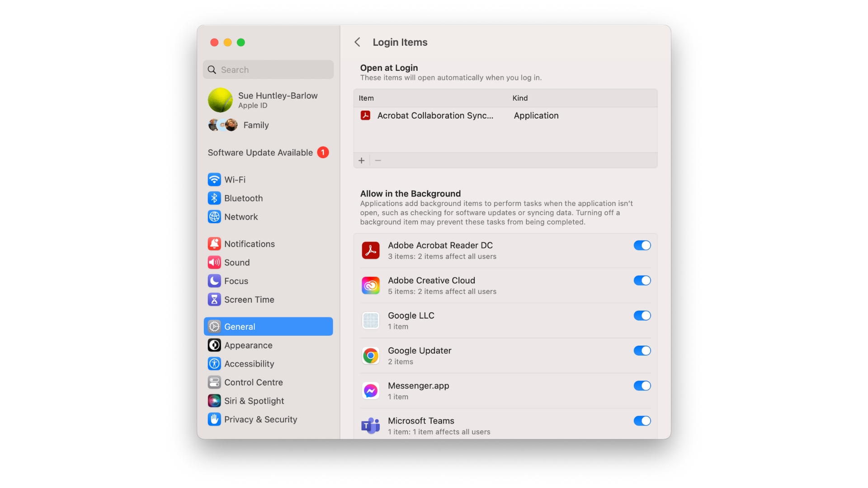Click the add Login Item button
868x488 pixels.
(361, 160)
